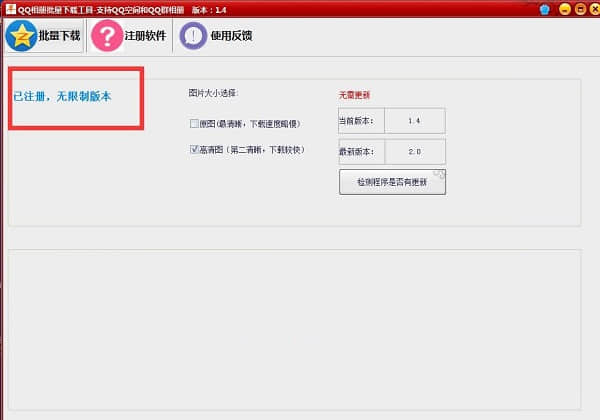The height and width of the screenshot is (420, 600).
Task: Click the 当前版本 value field 1.4
Action: coord(414,121)
